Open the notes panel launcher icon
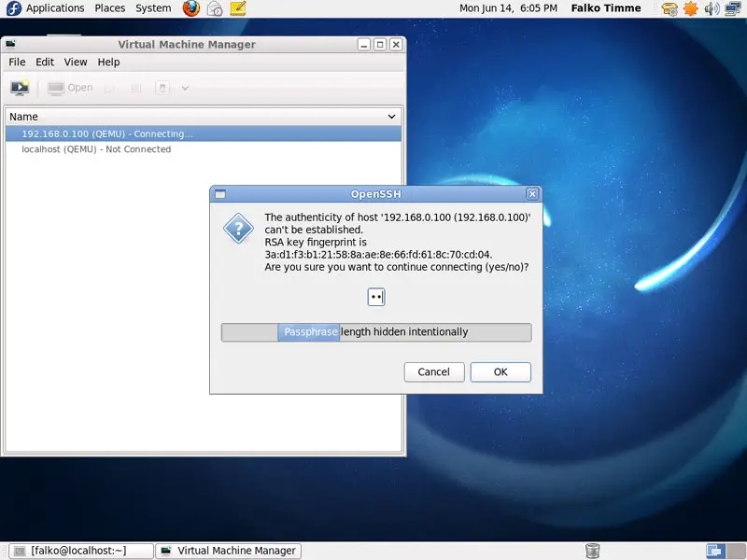 [x=238, y=8]
